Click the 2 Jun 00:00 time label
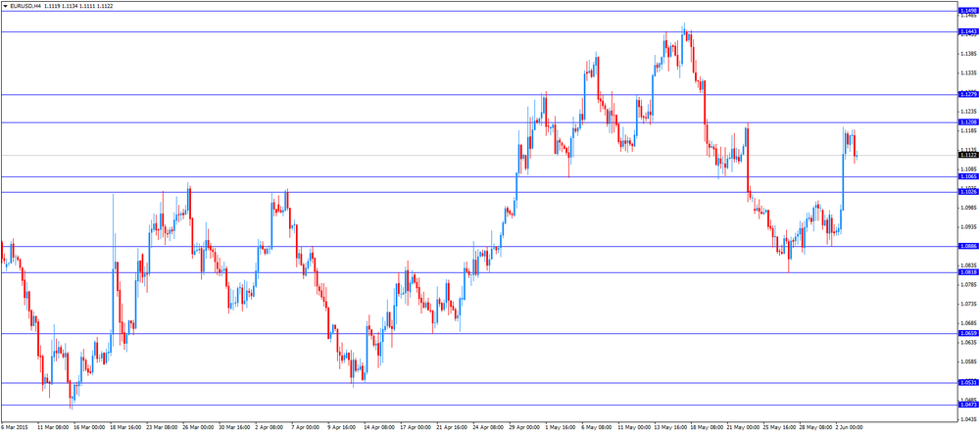Viewport: 980px width, 432px height. point(850,427)
